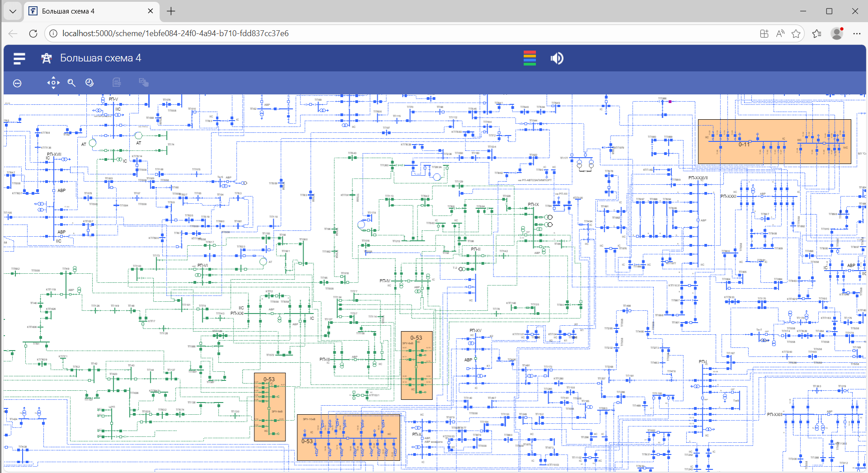Click the power tower logo icon

[46, 58]
